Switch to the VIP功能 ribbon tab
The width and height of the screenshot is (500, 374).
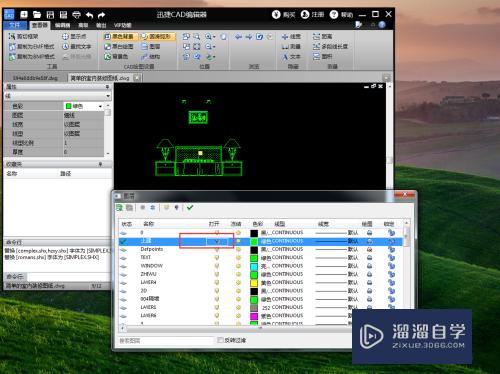122,25
